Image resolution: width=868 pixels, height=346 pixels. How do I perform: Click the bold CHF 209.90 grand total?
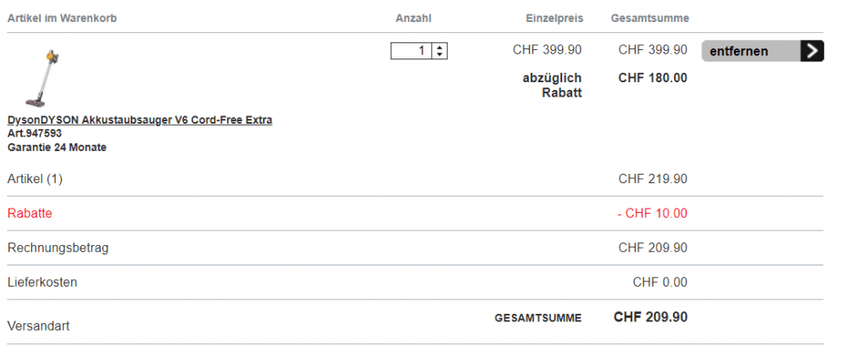click(650, 317)
